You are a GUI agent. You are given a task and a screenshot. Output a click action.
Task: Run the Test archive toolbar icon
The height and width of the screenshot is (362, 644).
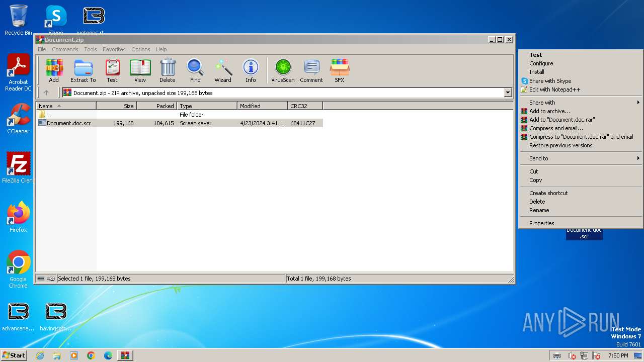click(x=112, y=70)
